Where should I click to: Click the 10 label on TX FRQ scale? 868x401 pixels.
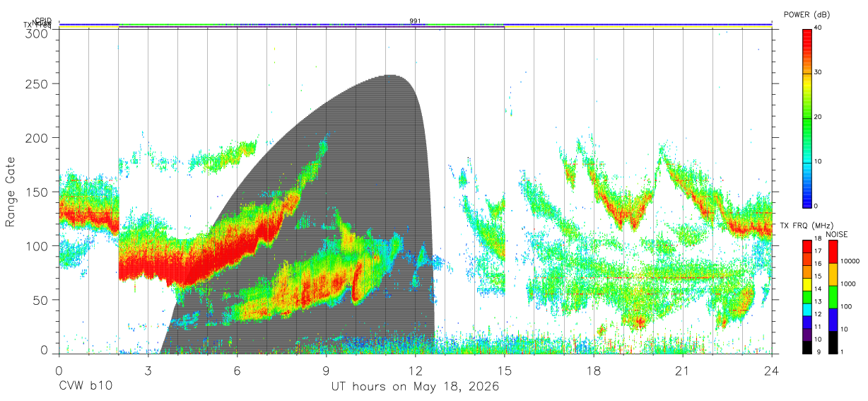point(816,339)
